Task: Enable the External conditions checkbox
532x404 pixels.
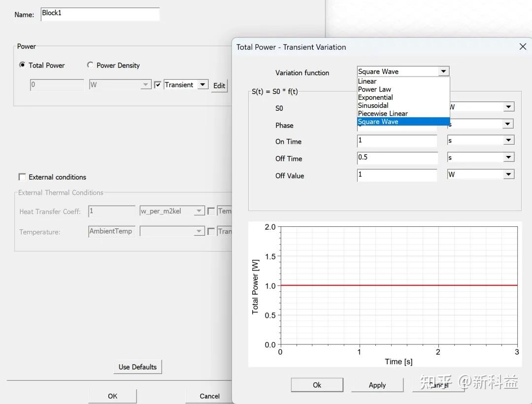Action: [22, 177]
